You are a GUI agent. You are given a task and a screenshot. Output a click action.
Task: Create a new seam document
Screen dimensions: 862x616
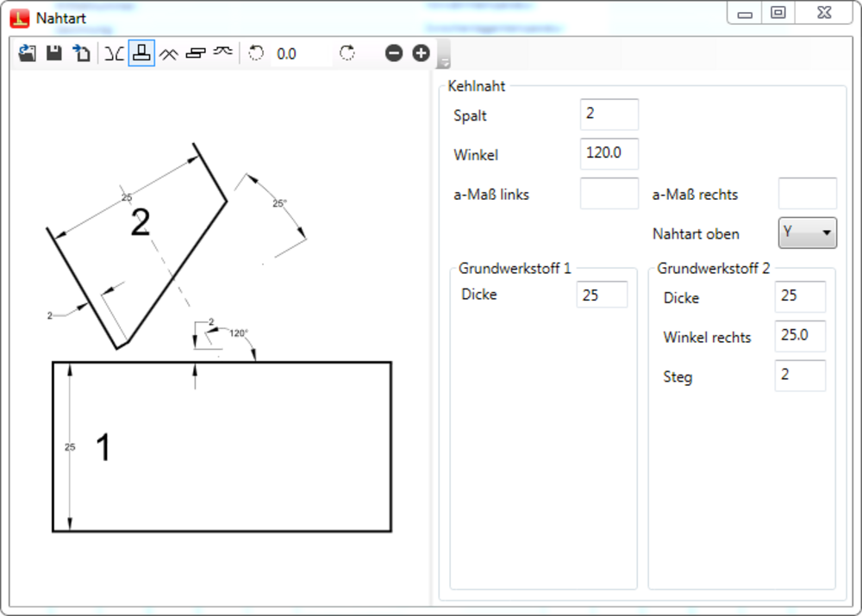coord(79,53)
